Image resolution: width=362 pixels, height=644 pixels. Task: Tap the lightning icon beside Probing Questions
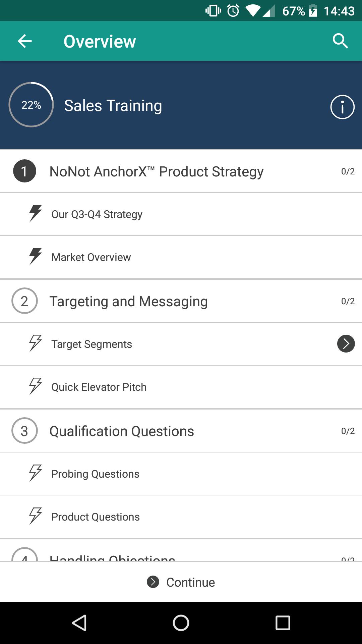[36, 473]
